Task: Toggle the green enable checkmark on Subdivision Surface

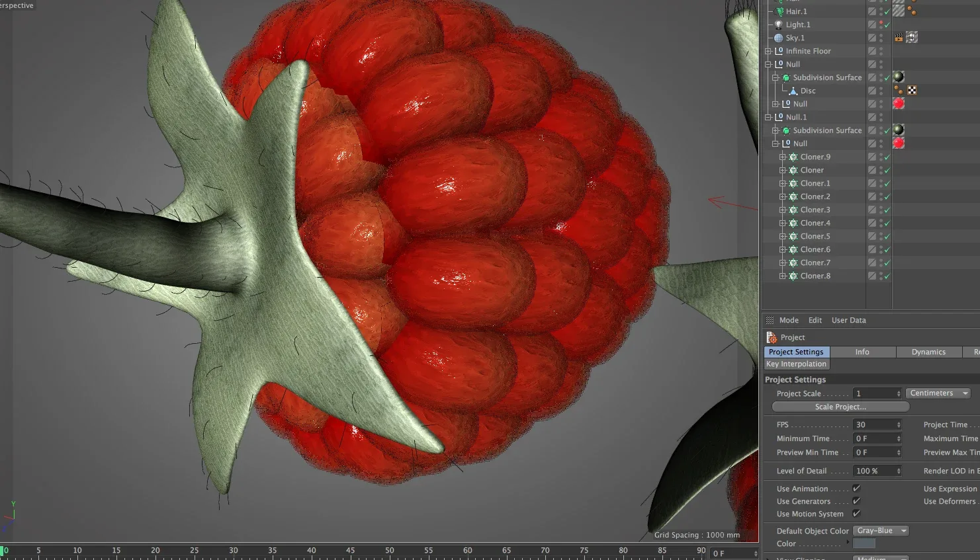Action: (886, 77)
